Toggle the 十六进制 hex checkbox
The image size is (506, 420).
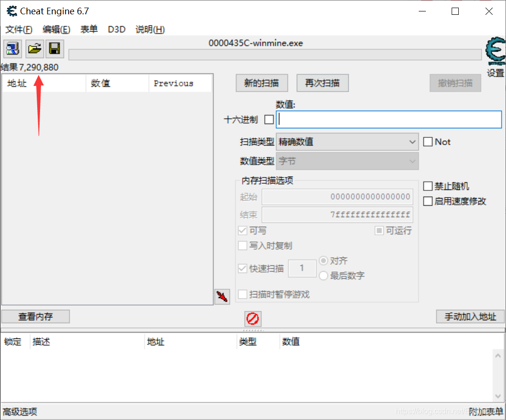[x=269, y=119]
